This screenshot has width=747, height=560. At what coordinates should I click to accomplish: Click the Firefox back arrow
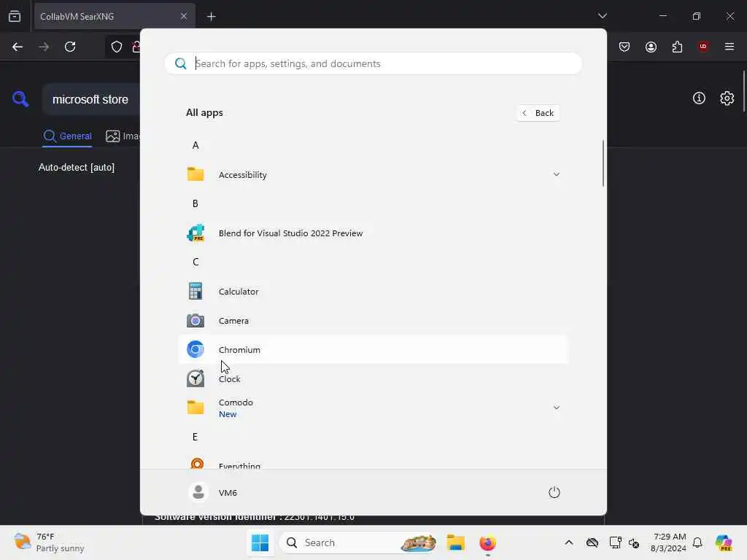[18, 47]
